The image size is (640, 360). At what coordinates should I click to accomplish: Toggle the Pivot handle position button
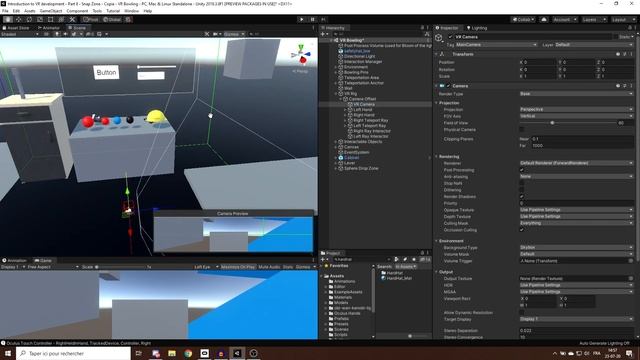[90, 19]
